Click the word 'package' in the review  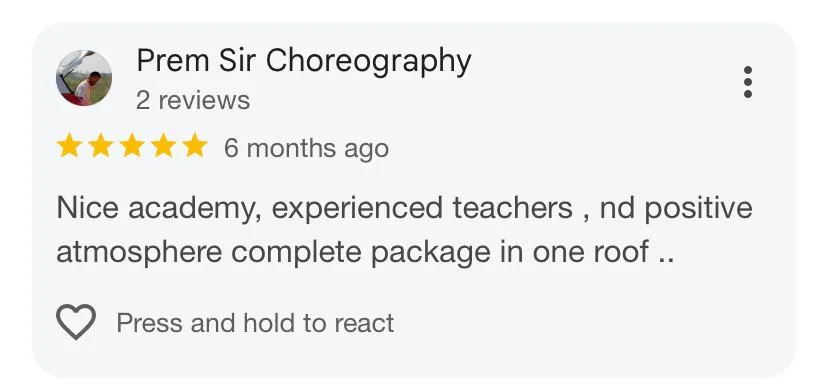coord(430,254)
